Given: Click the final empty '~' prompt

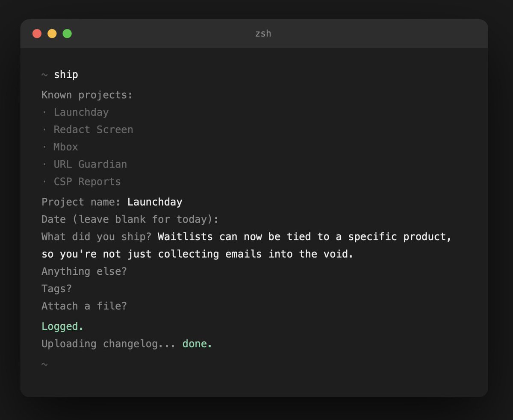Looking at the screenshot, I should point(44,364).
